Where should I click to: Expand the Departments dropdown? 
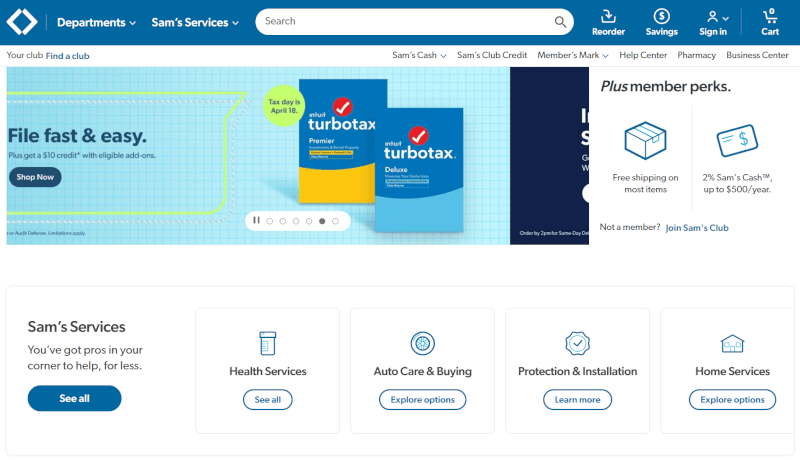tap(96, 22)
